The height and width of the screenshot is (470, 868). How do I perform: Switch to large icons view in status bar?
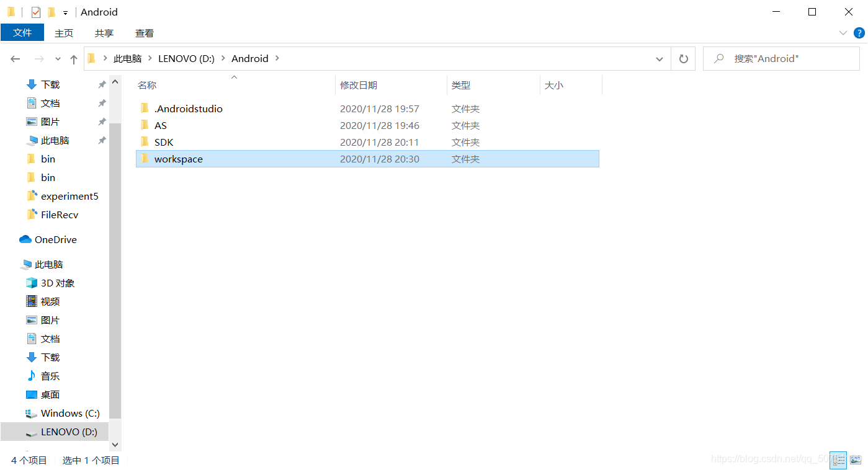[856, 460]
